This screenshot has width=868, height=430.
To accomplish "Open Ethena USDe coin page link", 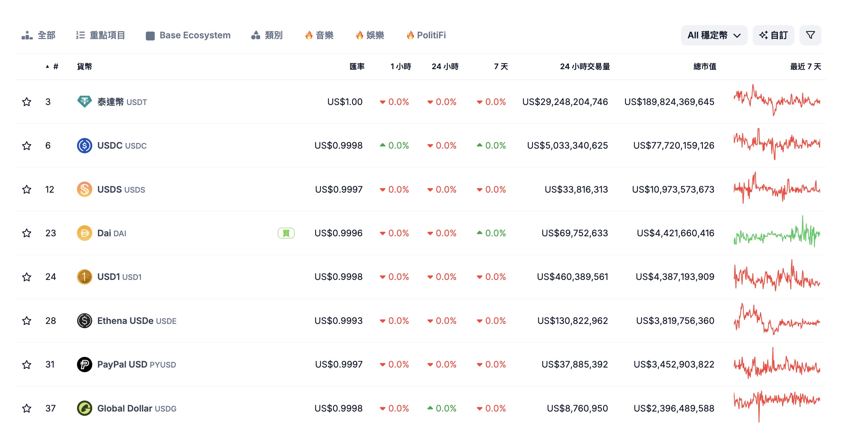I will click(137, 321).
